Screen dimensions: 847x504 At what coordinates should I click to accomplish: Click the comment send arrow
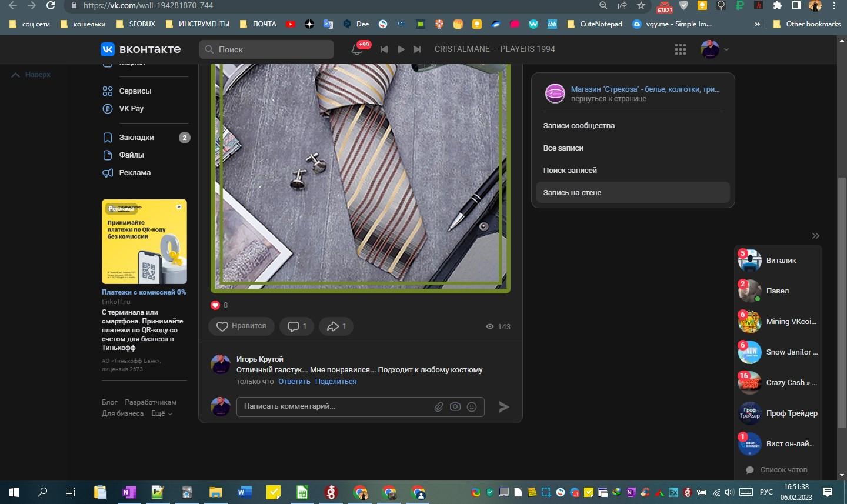pos(503,407)
